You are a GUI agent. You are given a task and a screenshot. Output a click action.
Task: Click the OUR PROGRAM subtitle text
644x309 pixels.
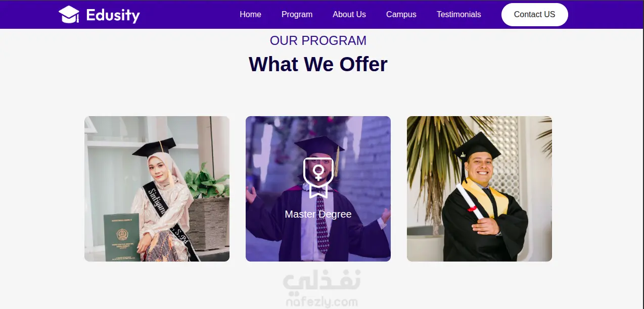click(x=318, y=40)
